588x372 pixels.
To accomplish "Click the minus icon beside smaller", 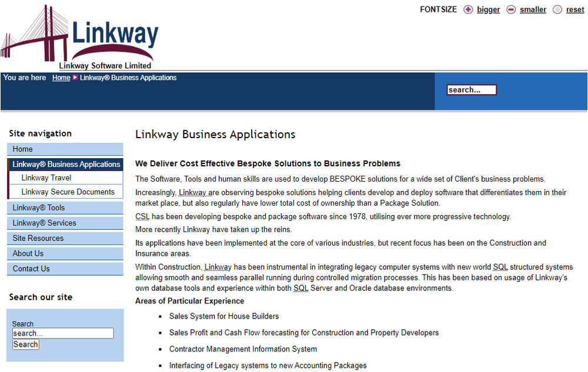I will (511, 10).
